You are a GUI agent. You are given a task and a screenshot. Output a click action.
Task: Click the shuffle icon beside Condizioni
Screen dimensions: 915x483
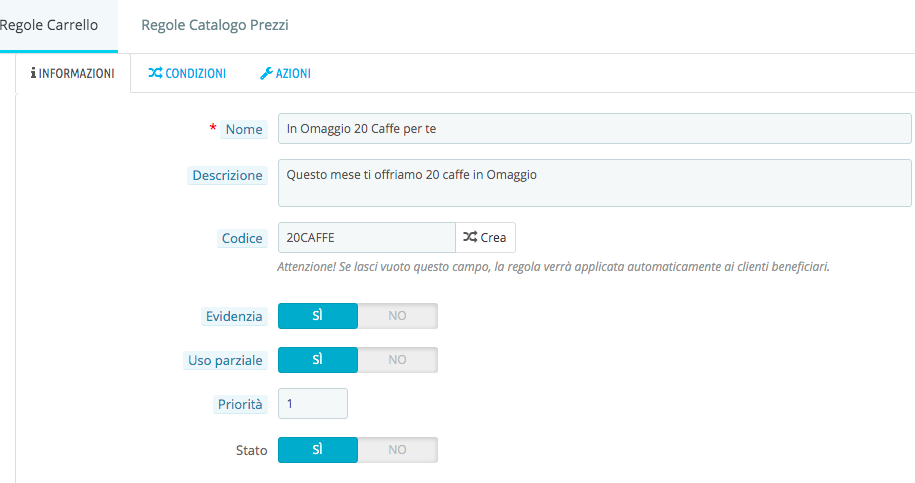154,73
